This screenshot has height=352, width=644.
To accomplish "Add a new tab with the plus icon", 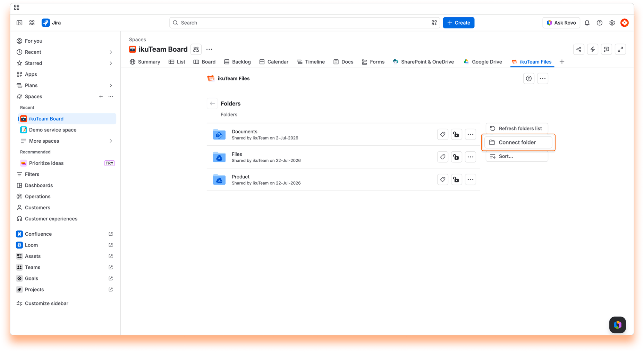I will pos(562,62).
